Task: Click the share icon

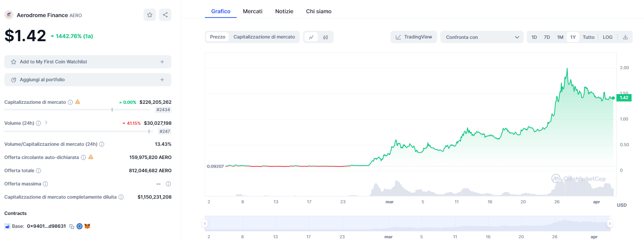Action: pos(165,15)
